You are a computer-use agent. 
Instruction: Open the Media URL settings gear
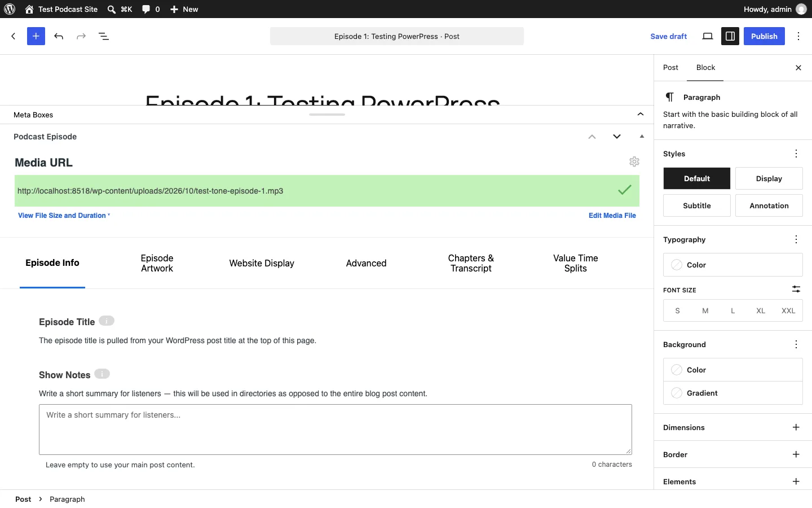point(634,162)
